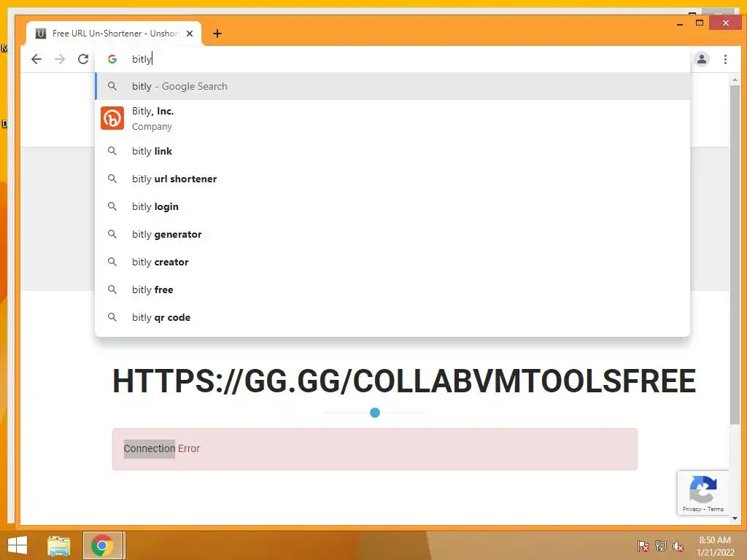
Task: Click the page vertical scrollbar thumb
Action: pyautogui.click(x=735, y=254)
